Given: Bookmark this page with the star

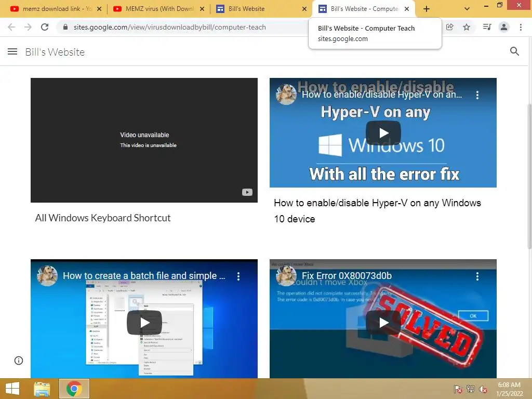Looking at the screenshot, I should (467, 27).
